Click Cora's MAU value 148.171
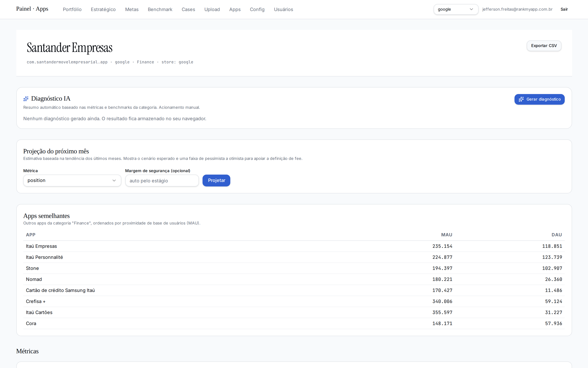 point(442,323)
